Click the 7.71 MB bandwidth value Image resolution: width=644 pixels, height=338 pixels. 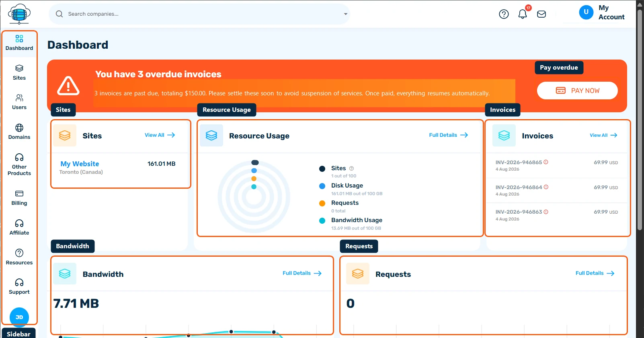pos(76,303)
